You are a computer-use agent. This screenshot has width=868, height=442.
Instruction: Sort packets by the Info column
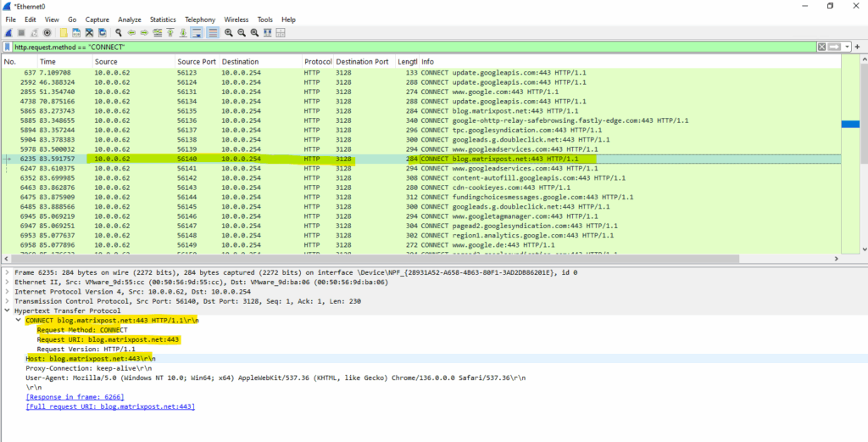(630, 61)
